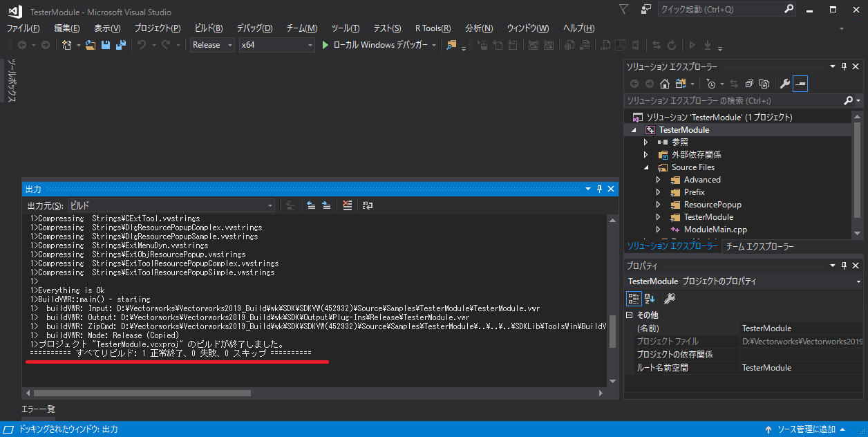This screenshot has height=437, width=868.
Task: Click the Undo arrow icon
Action: (141, 45)
